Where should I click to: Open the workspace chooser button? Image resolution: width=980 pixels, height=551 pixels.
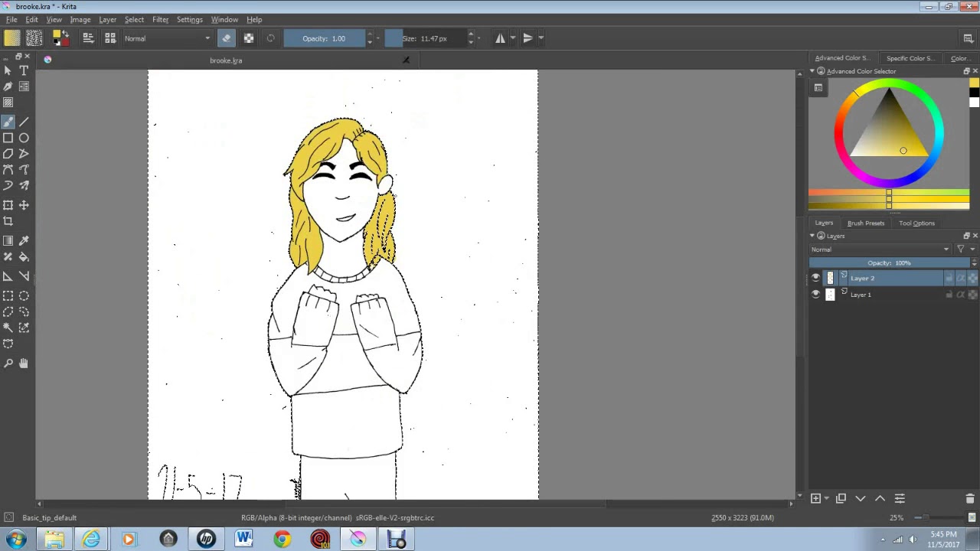pyautogui.click(x=969, y=38)
